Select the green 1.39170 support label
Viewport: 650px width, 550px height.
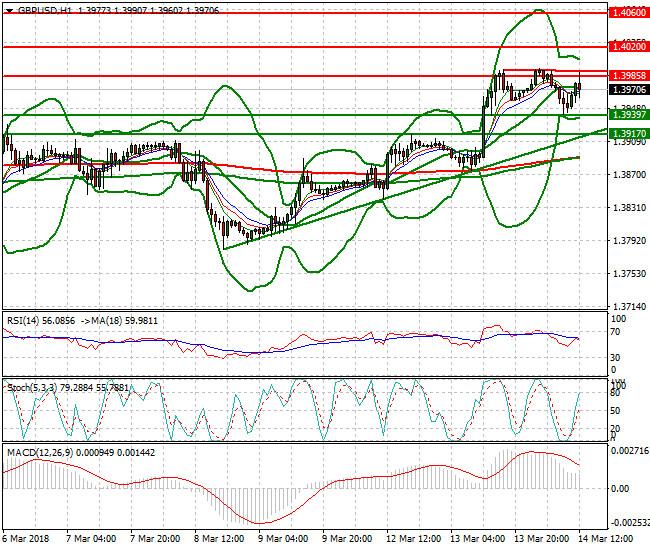tap(629, 133)
